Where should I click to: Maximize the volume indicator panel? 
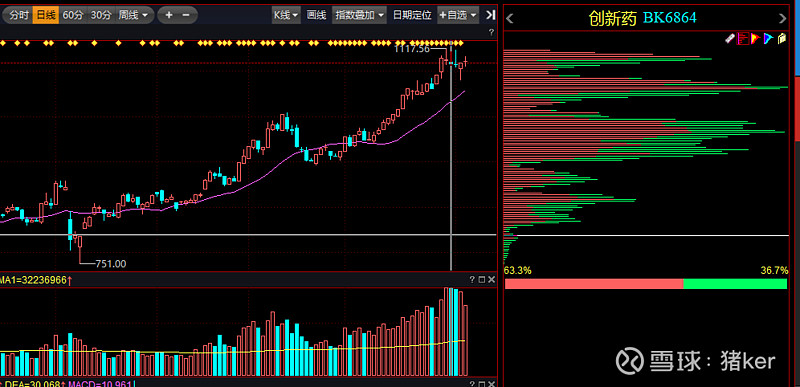[x=482, y=280]
